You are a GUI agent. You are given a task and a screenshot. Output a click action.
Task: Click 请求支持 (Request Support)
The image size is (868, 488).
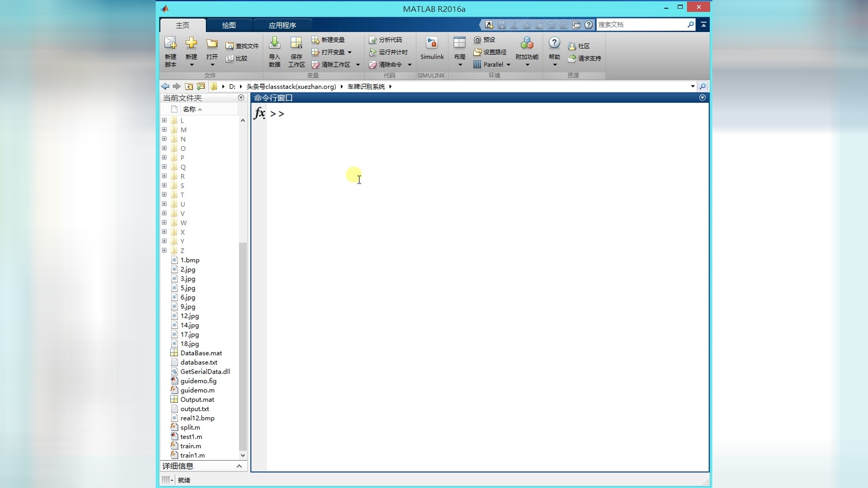click(x=585, y=58)
